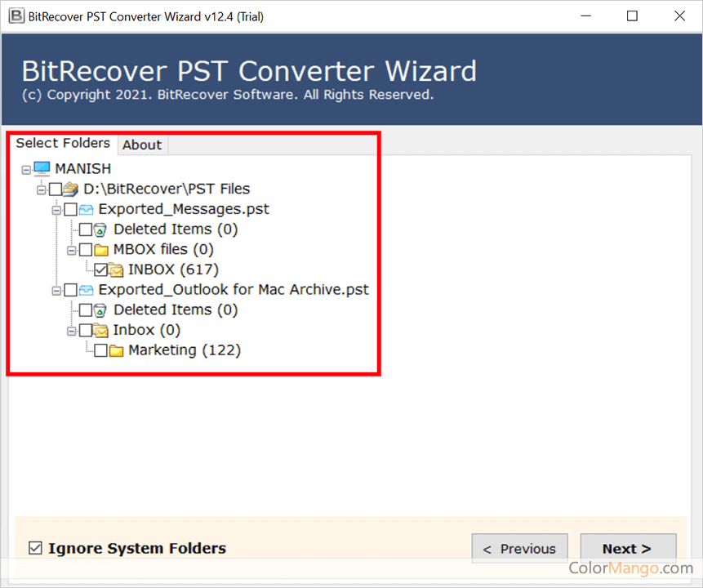Click the recycle bin icon under Exported_Messages.pst

[100, 229]
